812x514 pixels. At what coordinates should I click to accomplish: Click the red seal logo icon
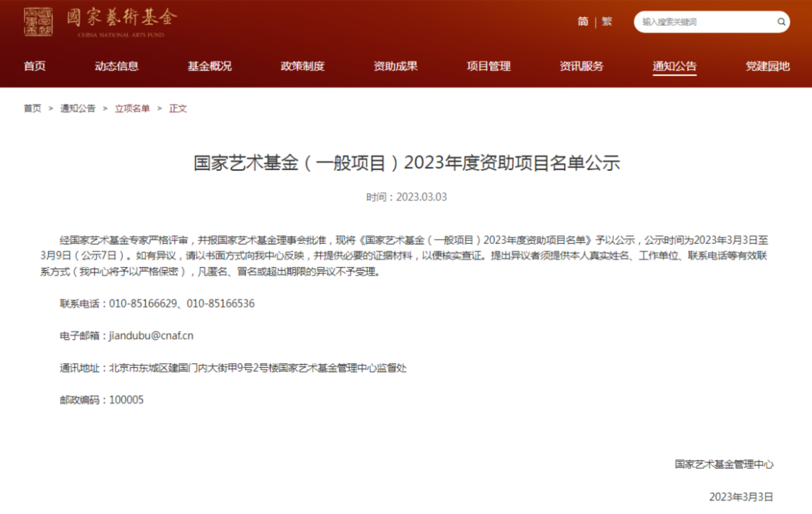pos(38,22)
